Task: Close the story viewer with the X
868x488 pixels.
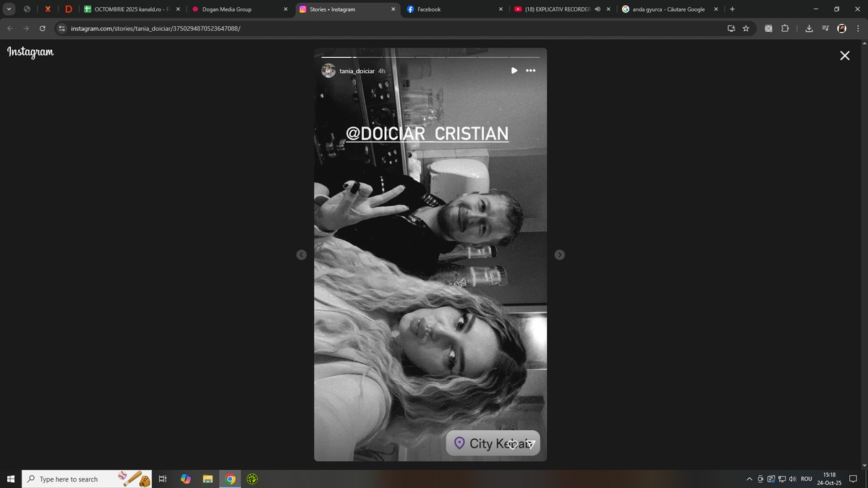Action: 844,56
